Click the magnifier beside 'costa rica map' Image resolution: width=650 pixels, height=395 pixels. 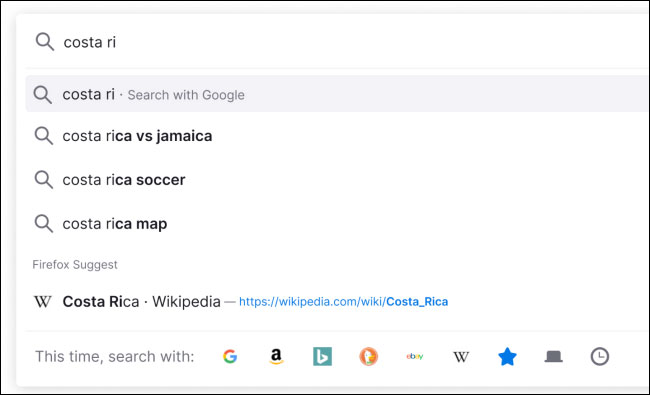pos(44,224)
